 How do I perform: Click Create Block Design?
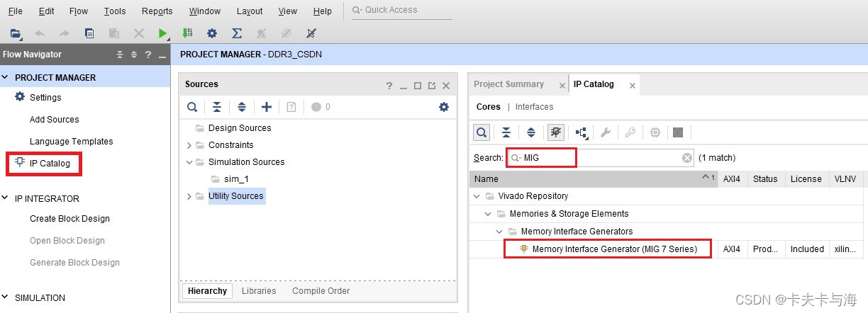coord(69,219)
